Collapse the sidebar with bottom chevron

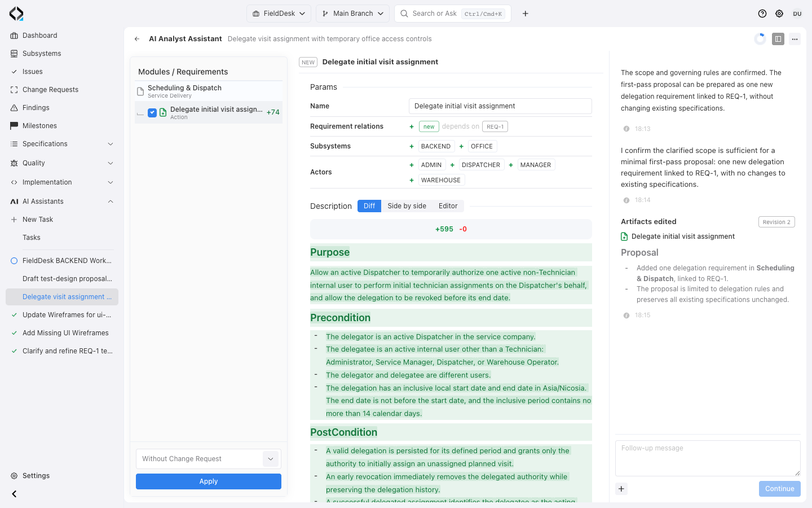pyautogui.click(x=14, y=494)
